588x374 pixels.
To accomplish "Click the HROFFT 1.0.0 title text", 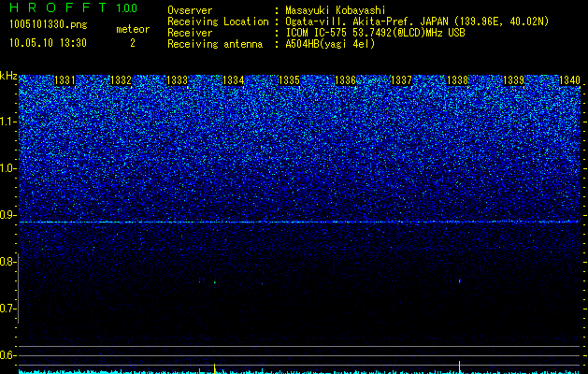I will 74,7.
